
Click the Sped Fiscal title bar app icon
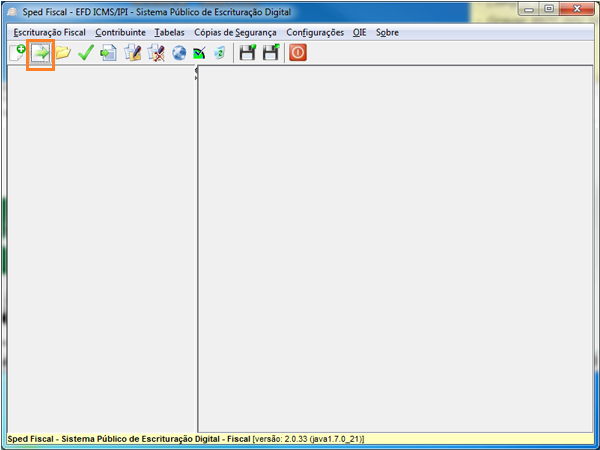coord(12,12)
